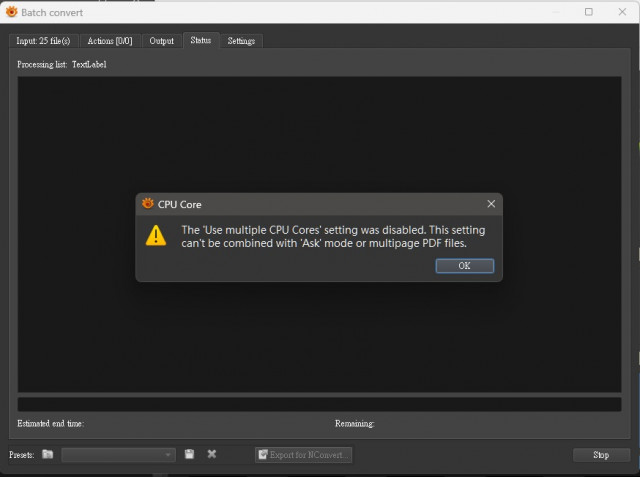
Task: Click the progress bar below processing list
Action: (x=319, y=404)
